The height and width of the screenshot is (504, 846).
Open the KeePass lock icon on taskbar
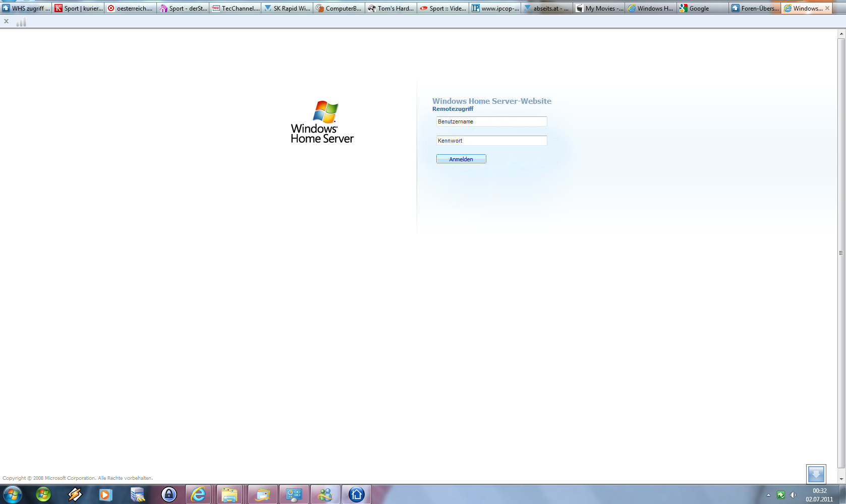pyautogui.click(x=168, y=494)
